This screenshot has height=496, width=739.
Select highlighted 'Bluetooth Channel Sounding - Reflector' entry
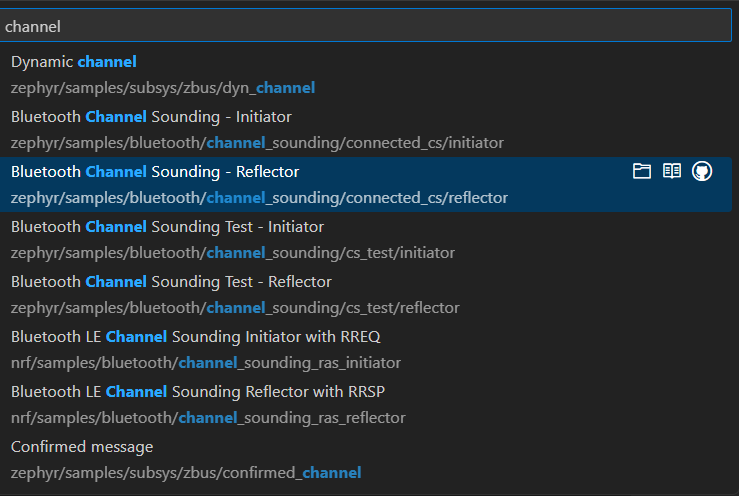[x=155, y=172]
